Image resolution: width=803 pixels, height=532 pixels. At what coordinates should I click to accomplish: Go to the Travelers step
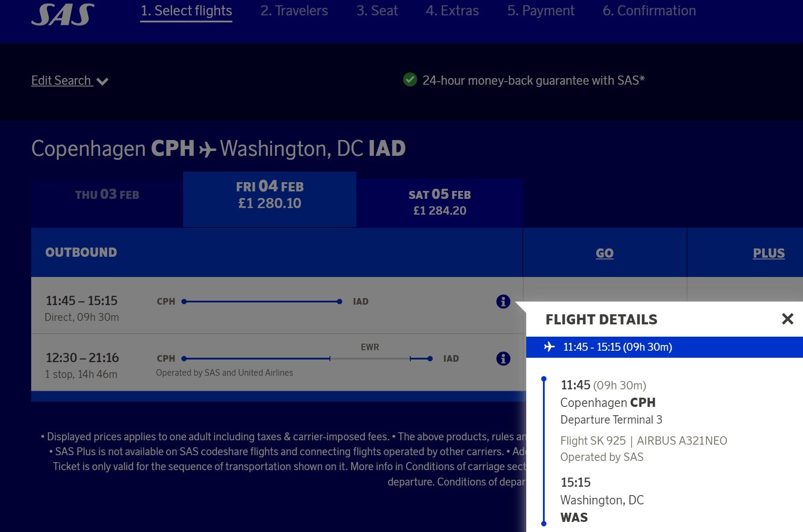294,11
